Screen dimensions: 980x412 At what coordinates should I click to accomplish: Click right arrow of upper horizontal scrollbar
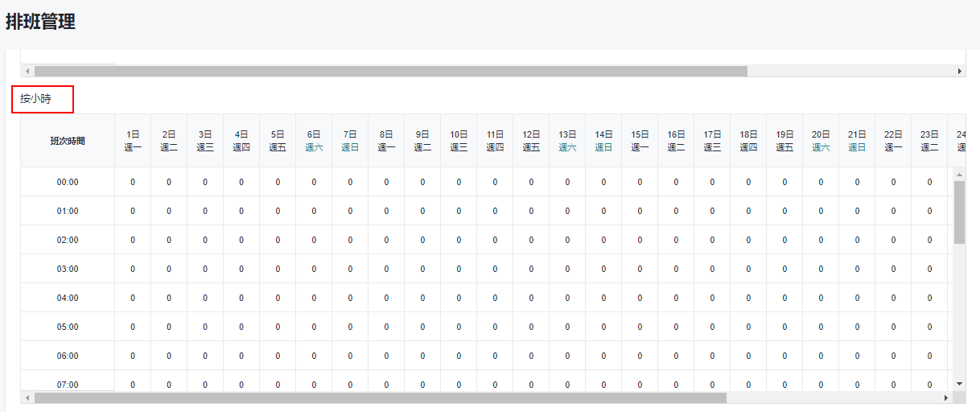pyautogui.click(x=959, y=72)
